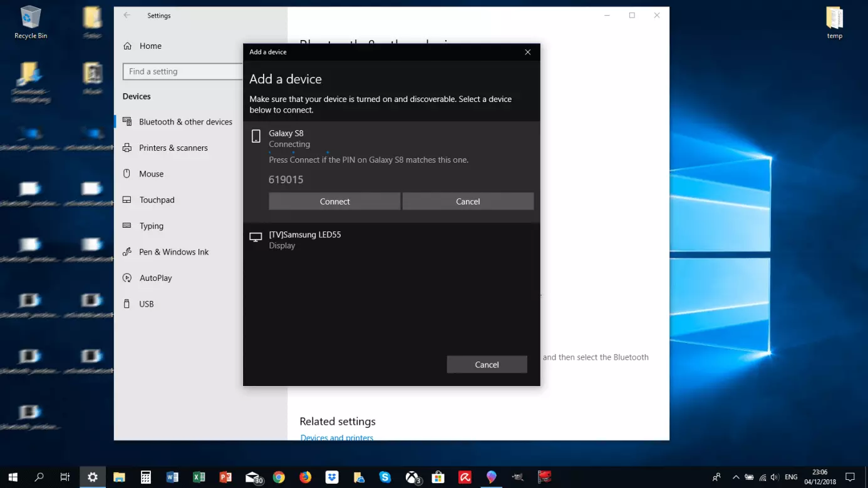868x488 pixels.
Task: Open Bluetooth & other devices section
Action: [x=185, y=122]
